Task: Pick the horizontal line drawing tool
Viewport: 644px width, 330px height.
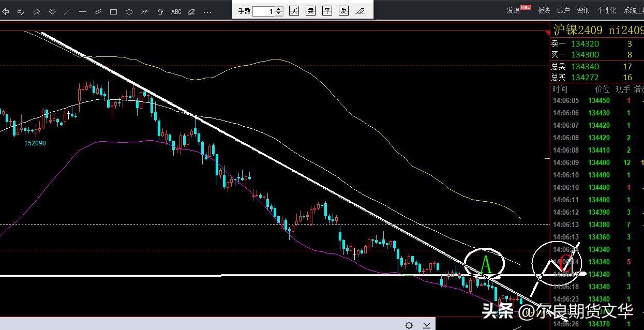Action: pyautogui.click(x=83, y=11)
